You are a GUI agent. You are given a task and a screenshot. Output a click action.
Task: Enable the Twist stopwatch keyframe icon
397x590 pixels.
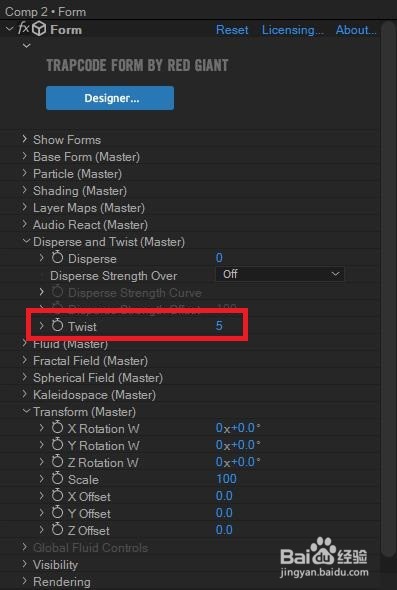57,325
